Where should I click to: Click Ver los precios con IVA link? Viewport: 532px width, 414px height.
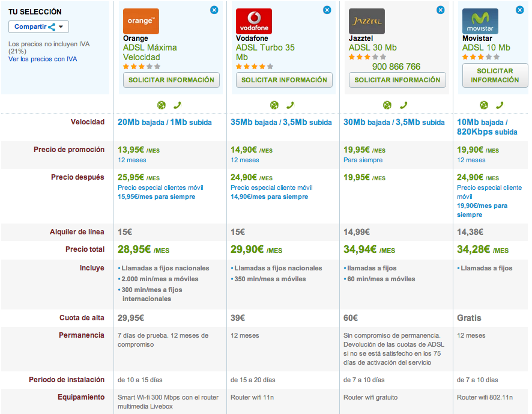43,59
